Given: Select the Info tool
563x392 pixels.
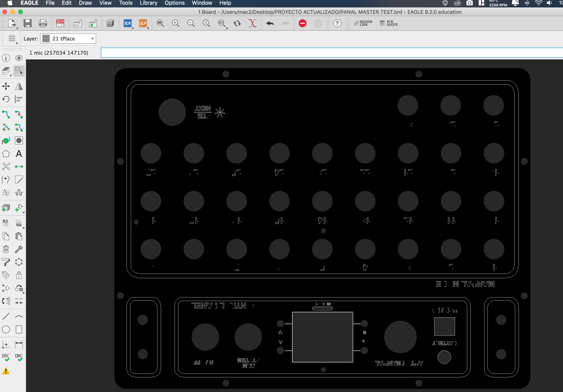Looking at the screenshot, I should click(6, 58).
